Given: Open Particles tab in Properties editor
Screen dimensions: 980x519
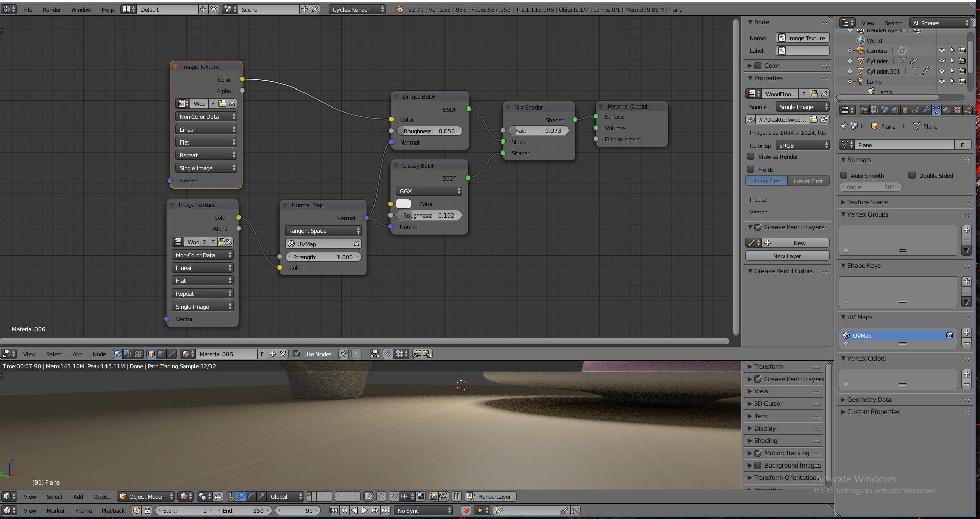Looking at the screenshot, I should (967, 110).
